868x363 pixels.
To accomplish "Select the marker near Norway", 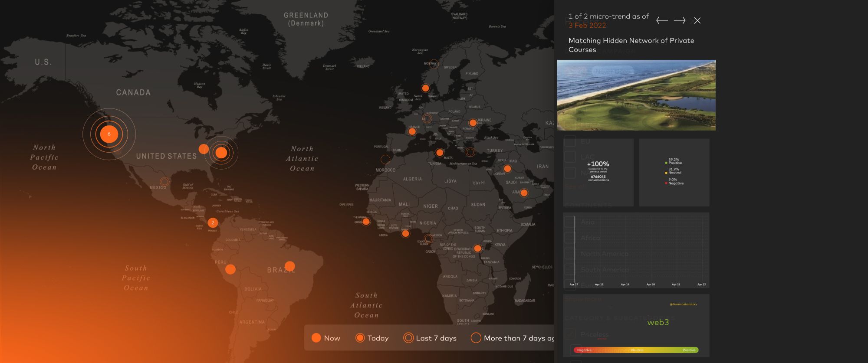I will [x=434, y=64].
